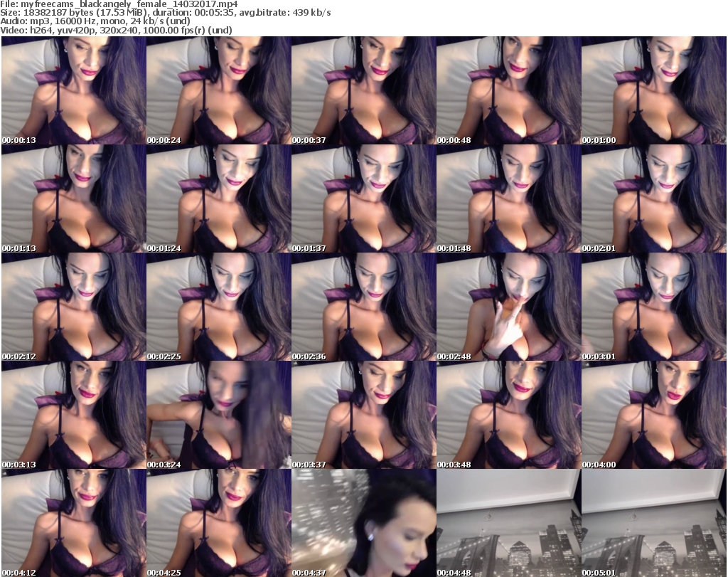Select the thumbnail frame stamped 00:01:00
This screenshot has height=577, width=728.
tap(654, 90)
